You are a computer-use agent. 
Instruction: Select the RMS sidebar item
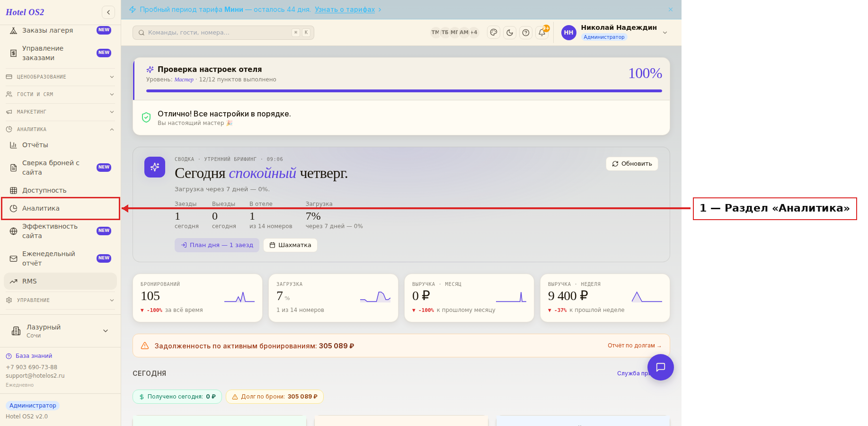[x=60, y=281]
